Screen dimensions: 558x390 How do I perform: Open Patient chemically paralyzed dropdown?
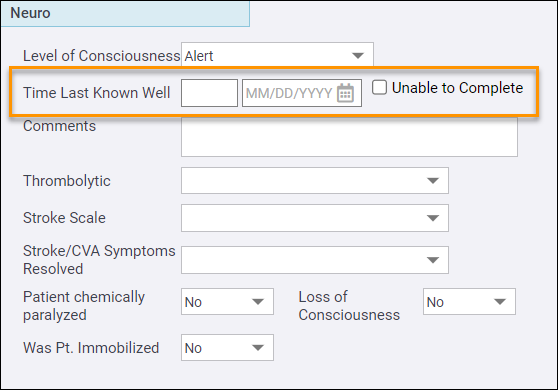(x=227, y=302)
